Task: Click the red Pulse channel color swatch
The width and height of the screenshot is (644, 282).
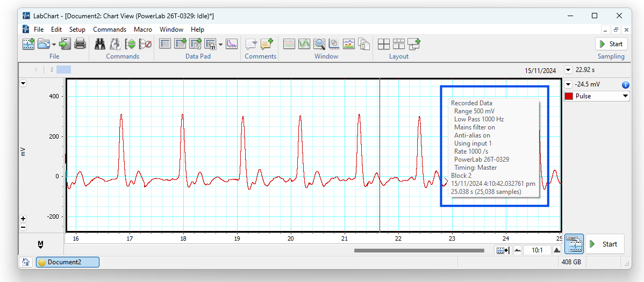Action: click(569, 96)
